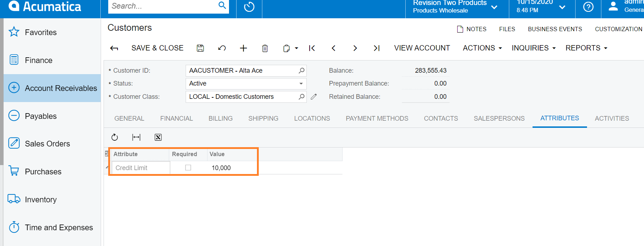Jump to the first record
This screenshot has width=644, height=246.
click(x=312, y=48)
